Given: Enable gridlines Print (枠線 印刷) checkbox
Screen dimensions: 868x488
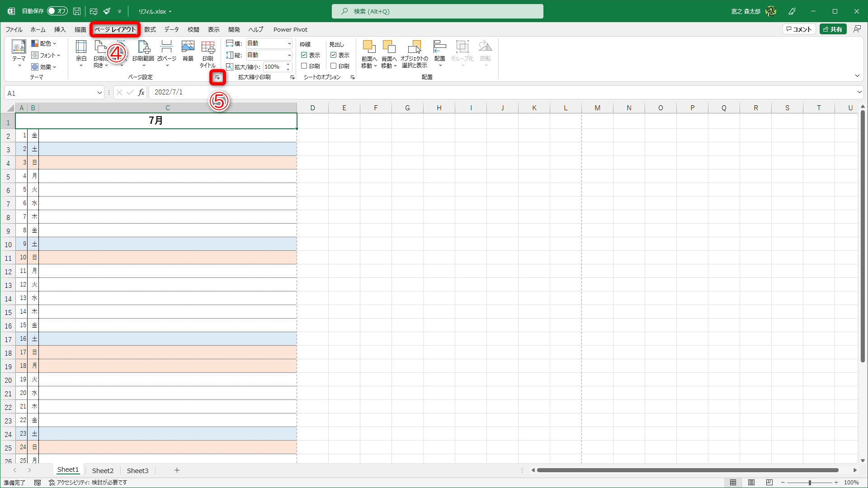Looking at the screenshot, I should (x=304, y=66).
